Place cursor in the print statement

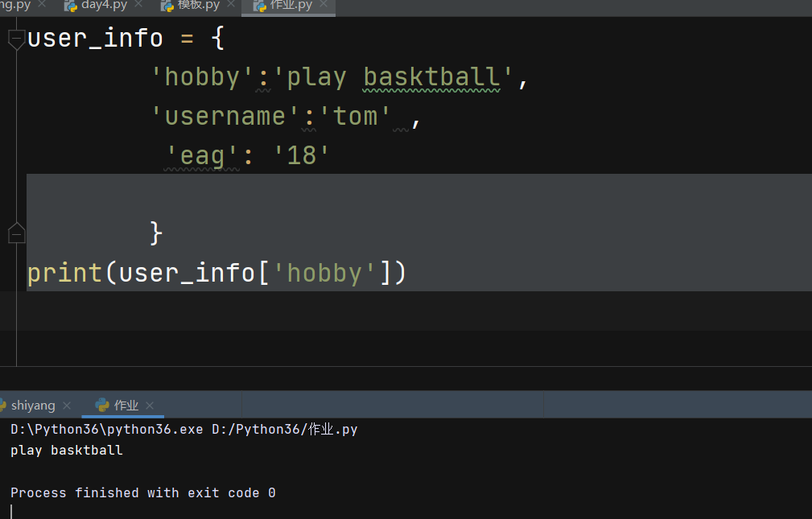(x=217, y=273)
